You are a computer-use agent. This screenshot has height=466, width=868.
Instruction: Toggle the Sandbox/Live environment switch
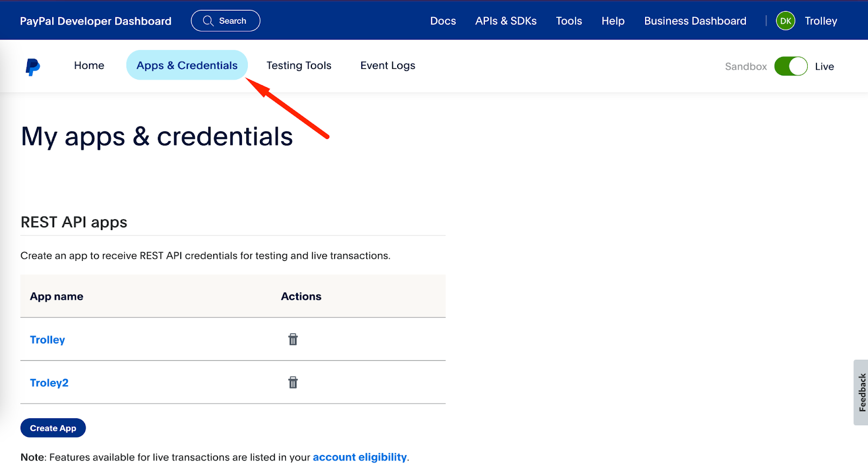coord(790,66)
